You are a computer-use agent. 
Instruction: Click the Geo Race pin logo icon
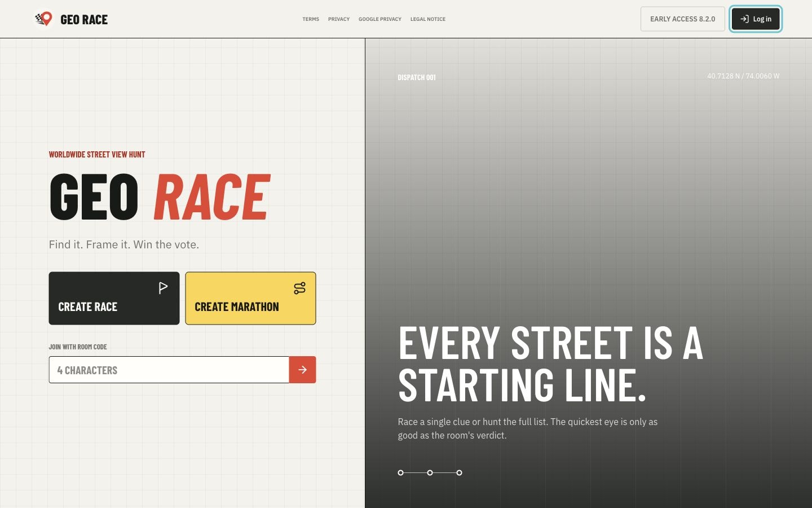coord(44,19)
